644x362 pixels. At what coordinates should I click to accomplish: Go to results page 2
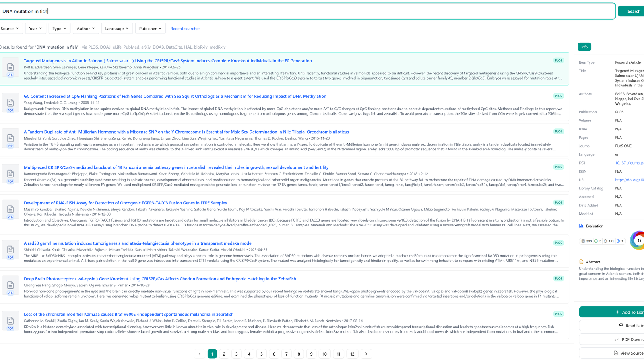(x=224, y=354)
